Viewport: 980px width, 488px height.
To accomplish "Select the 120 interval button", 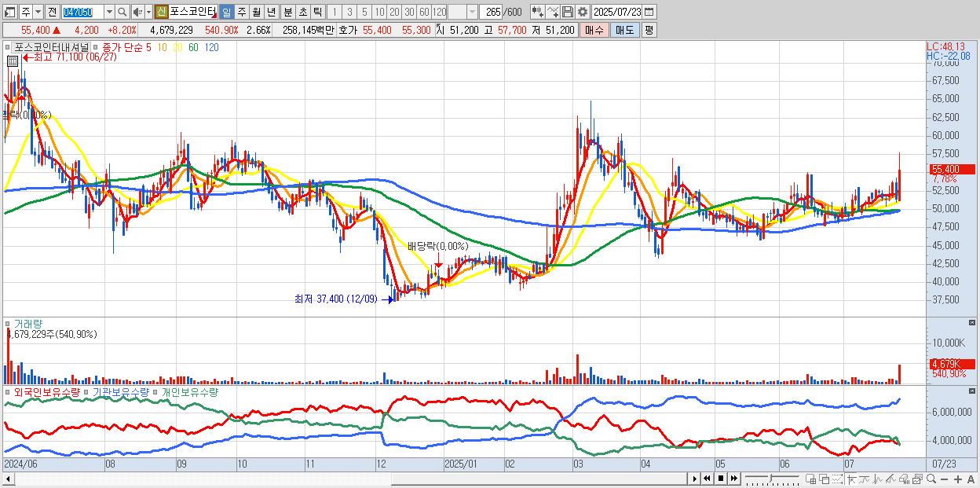I will point(439,12).
